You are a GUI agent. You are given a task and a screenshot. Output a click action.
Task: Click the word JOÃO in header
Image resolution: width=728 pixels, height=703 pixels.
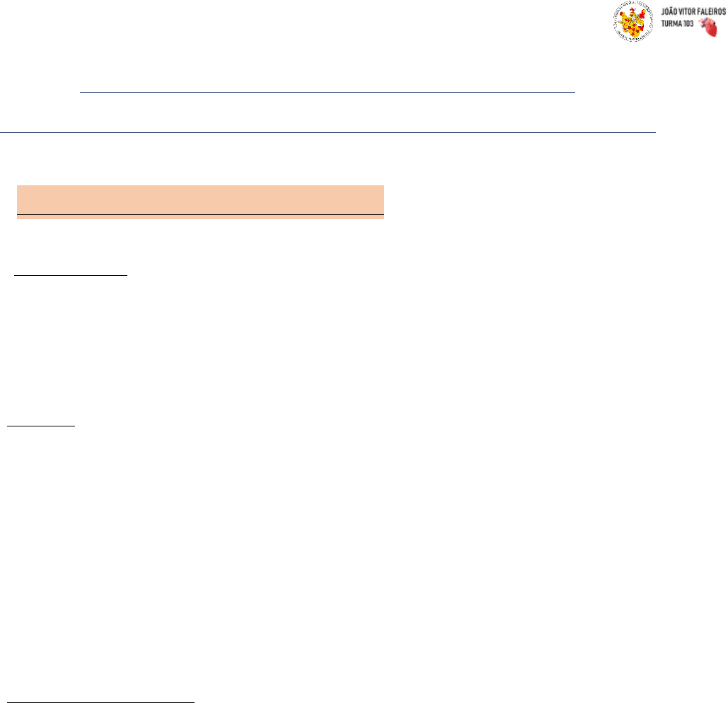pos(667,12)
